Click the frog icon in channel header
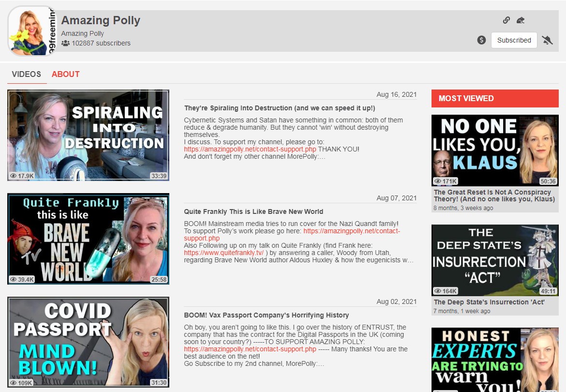This screenshot has height=392, width=566. pos(521,20)
